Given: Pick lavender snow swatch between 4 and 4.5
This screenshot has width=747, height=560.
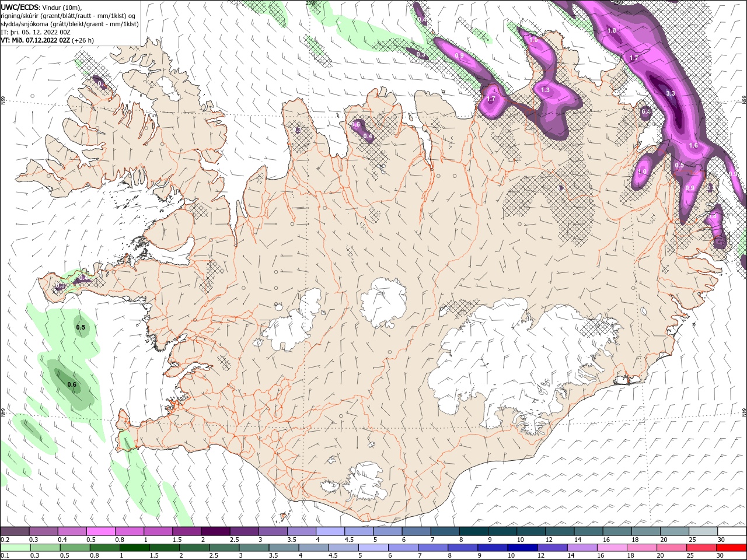Looking at the screenshot, I should coord(330,531).
